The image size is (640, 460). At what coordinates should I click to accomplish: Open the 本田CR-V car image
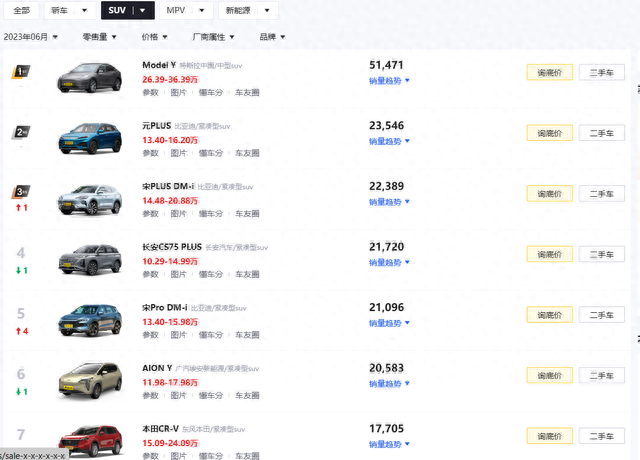point(90,441)
